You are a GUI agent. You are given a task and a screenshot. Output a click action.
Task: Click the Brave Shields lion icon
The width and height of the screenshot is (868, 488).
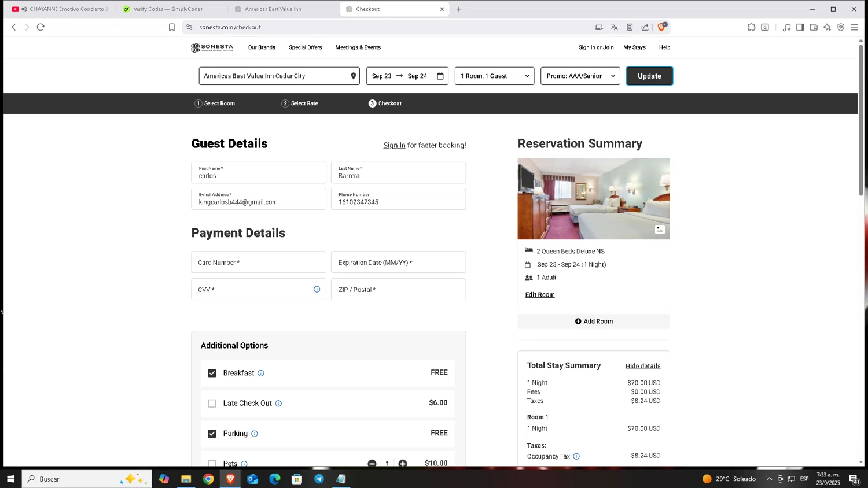(662, 27)
